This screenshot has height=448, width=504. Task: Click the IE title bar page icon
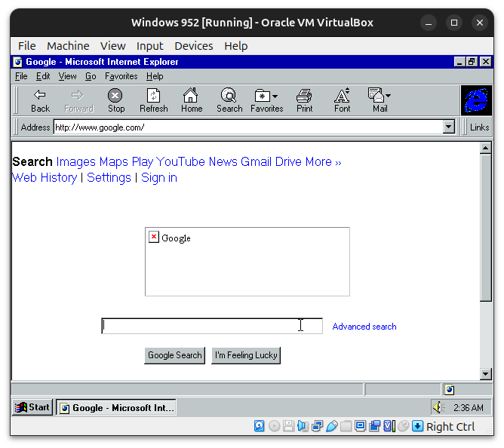point(17,62)
